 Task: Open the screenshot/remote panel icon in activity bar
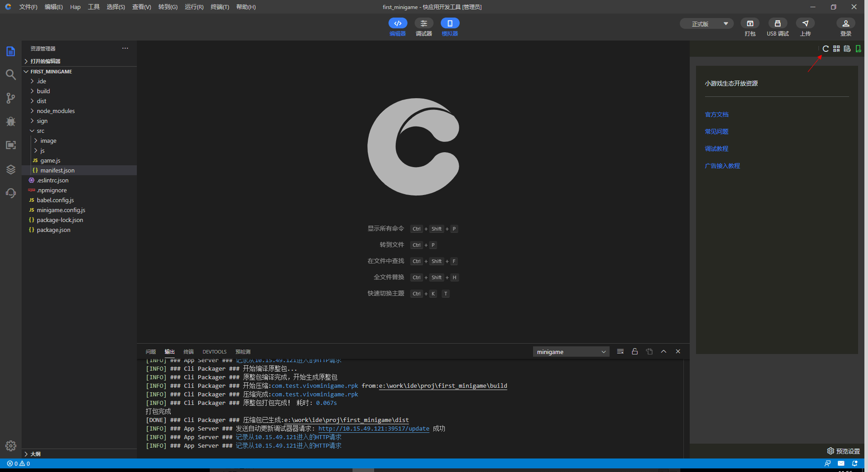pyautogui.click(x=11, y=145)
